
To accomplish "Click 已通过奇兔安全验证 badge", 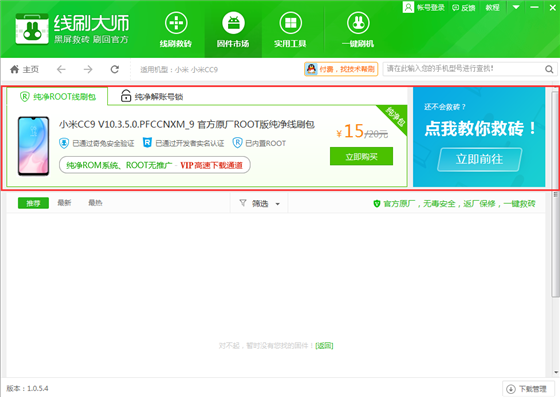I will click(96, 143).
